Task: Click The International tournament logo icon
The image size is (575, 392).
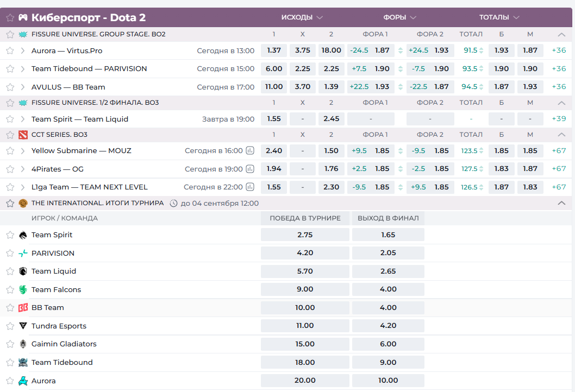Action: (23, 203)
